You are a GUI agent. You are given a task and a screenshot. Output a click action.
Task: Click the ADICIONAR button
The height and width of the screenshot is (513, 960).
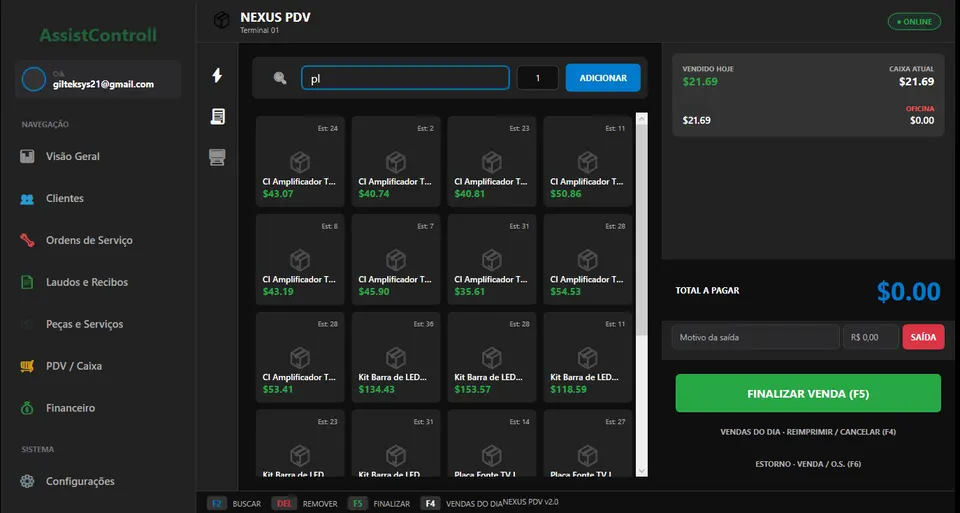coord(603,78)
